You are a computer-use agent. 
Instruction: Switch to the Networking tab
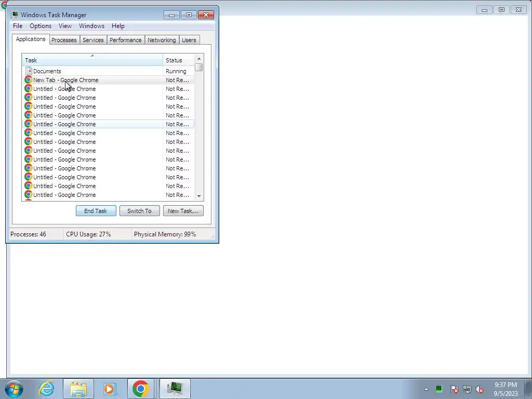coord(162,40)
